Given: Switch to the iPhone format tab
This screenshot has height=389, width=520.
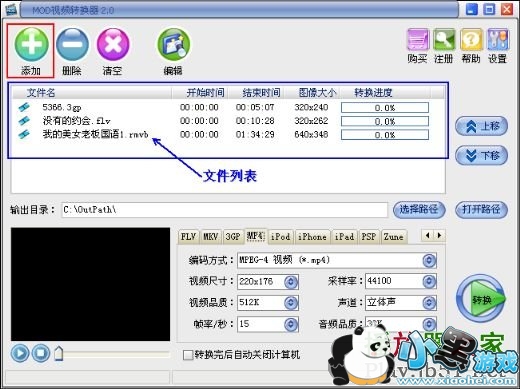Looking at the screenshot, I should point(312,237).
